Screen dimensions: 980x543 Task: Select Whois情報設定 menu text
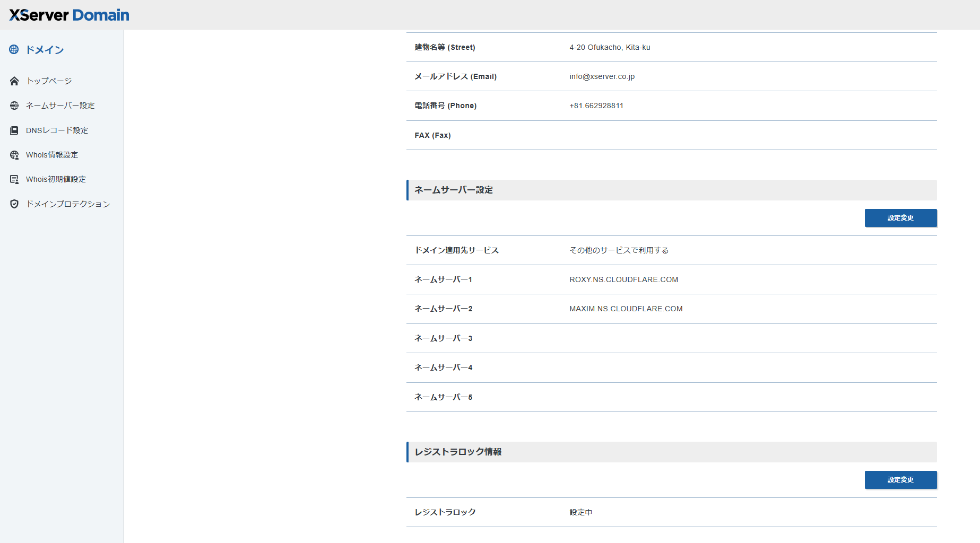click(52, 155)
